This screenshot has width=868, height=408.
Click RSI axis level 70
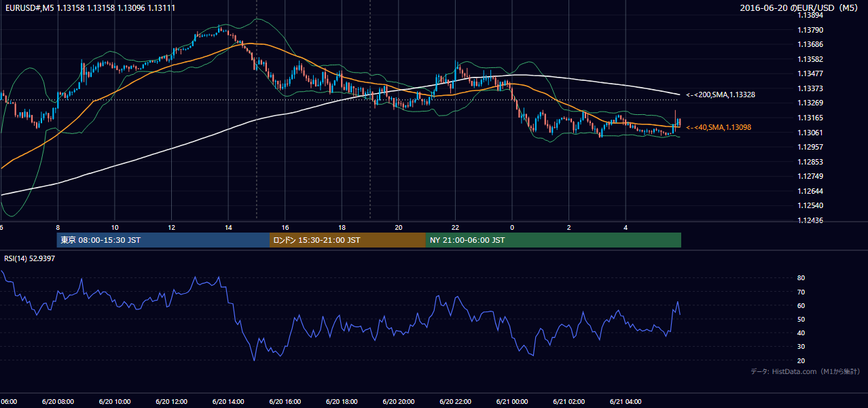(x=801, y=292)
